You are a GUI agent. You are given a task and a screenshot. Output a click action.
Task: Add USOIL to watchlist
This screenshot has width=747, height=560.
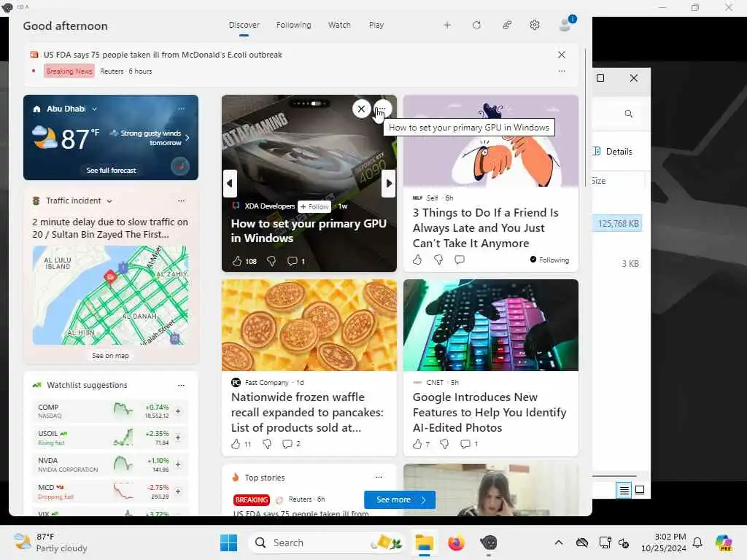178,437
